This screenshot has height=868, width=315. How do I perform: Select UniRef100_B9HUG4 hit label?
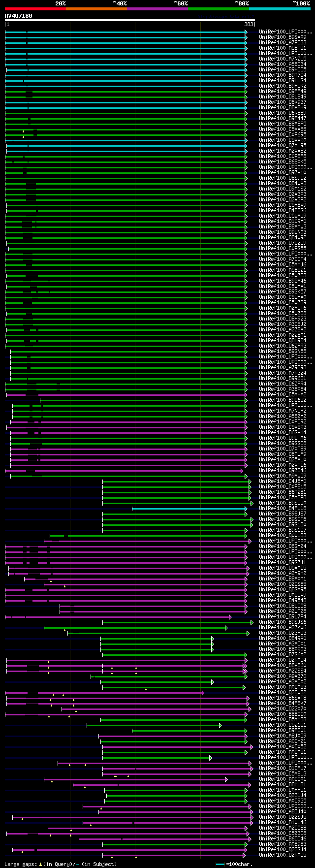click(x=283, y=80)
